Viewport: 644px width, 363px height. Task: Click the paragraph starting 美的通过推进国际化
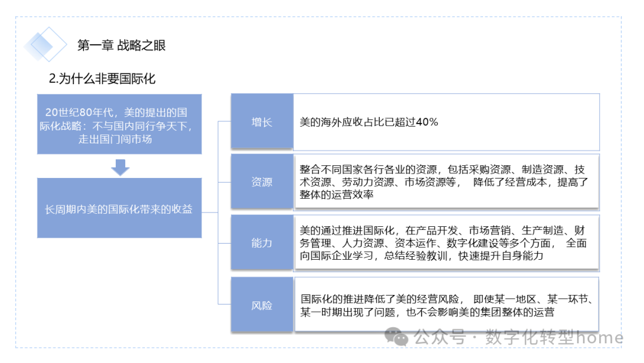[442, 243]
